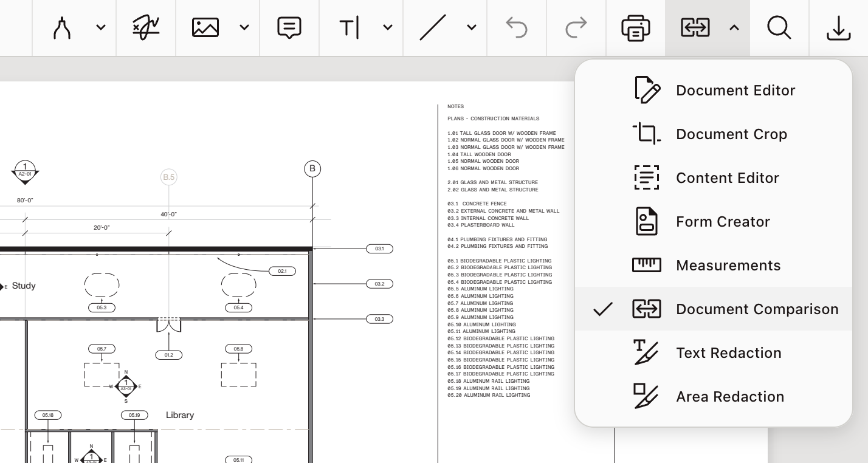This screenshot has width=868, height=463.
Task: Open the line tool dropdown
Action: click(x=472, y=27)
